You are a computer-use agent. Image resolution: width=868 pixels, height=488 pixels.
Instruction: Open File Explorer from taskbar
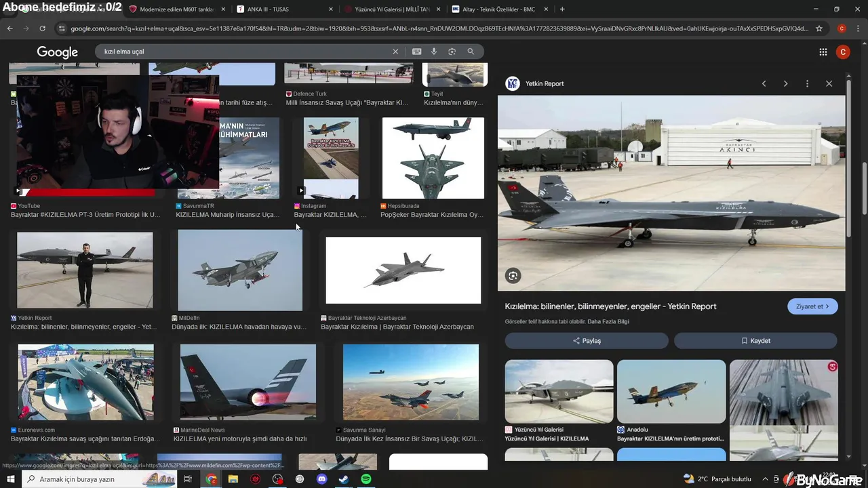233,479
